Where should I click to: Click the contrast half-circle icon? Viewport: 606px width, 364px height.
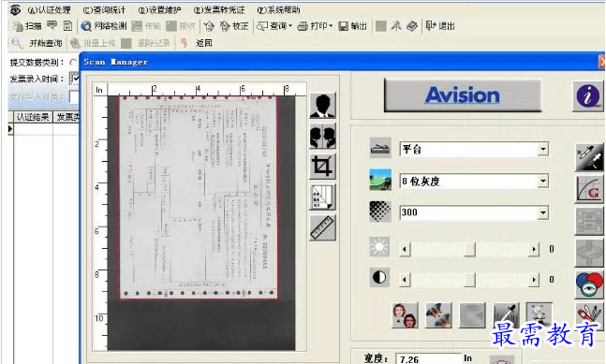[379, 277]
